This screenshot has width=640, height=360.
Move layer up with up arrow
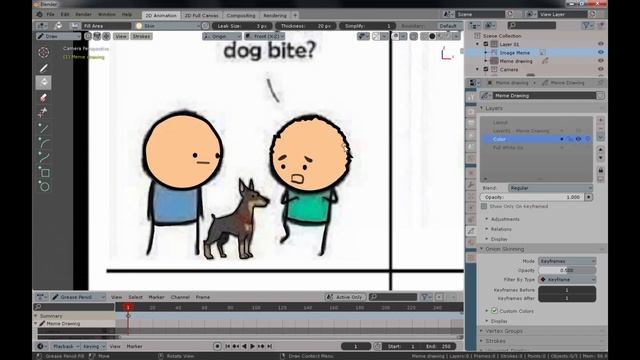pyautogui.click(x=600, y=150)
